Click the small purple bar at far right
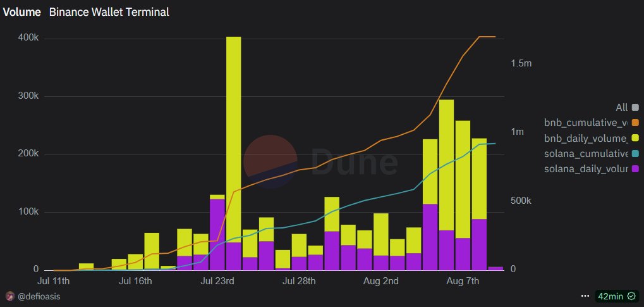The height and width of the screenshot is (307, 644). [495, 268]
